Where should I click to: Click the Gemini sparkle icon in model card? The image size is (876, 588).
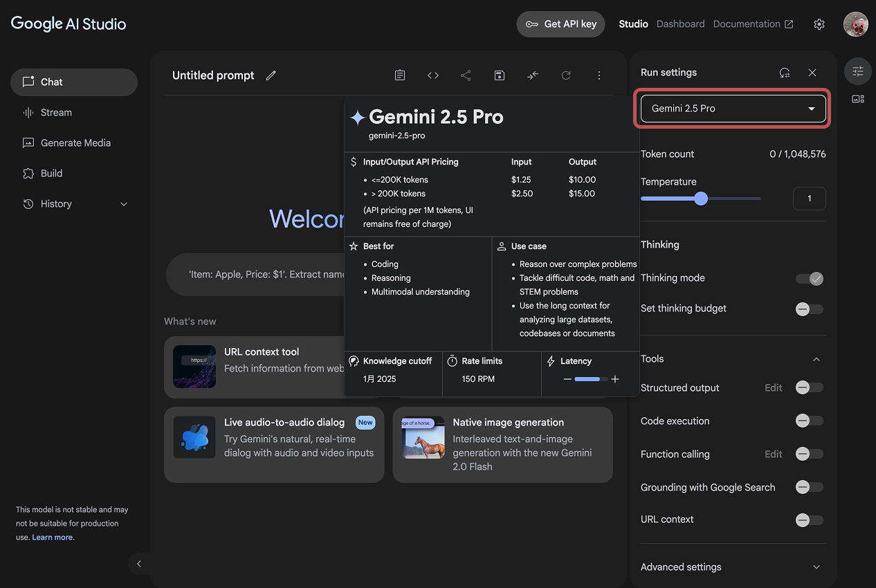click(x=358, y=118)
